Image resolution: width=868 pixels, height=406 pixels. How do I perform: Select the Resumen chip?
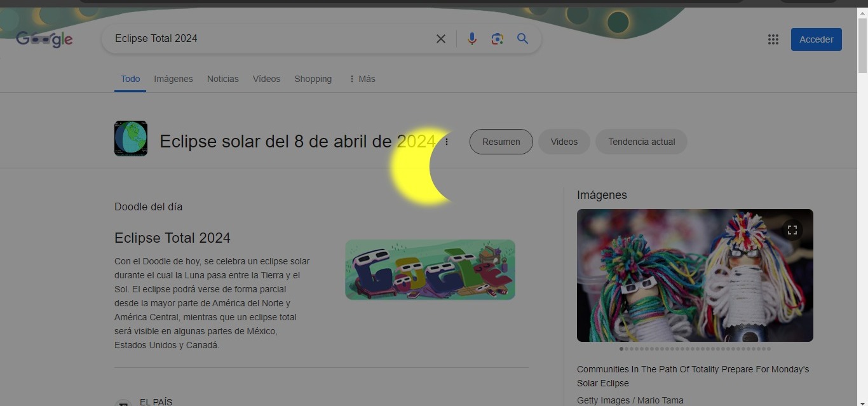(x=501, y=142)
